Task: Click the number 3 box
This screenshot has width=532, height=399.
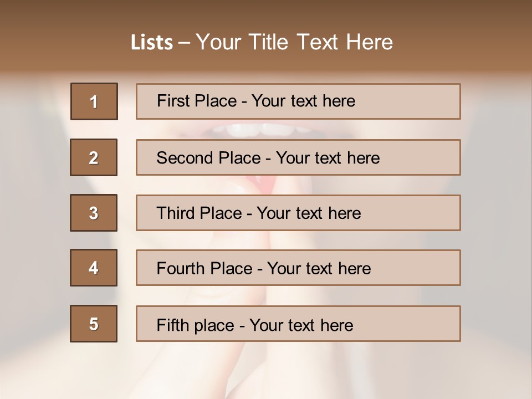Action: tap(94, 213)
